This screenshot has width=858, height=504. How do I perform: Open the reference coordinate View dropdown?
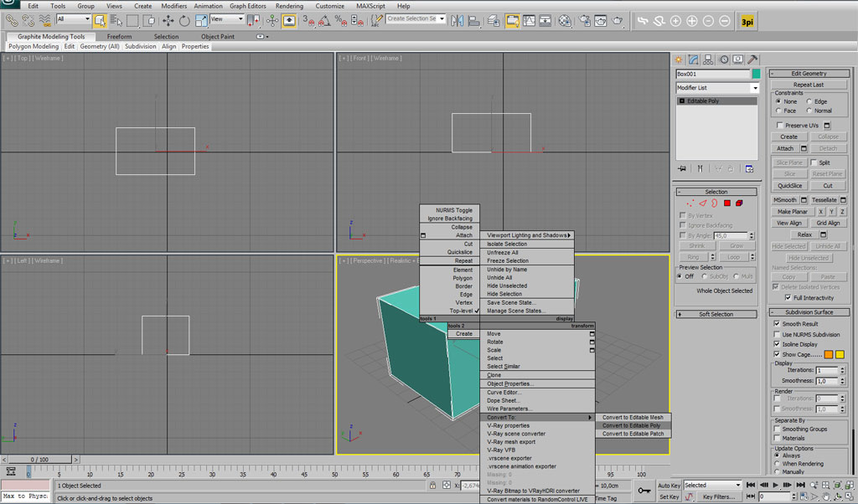click(x=226, y=19)
